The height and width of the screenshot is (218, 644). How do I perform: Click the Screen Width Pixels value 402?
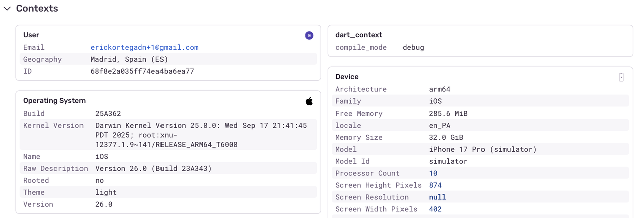click(x=435, y=209)
